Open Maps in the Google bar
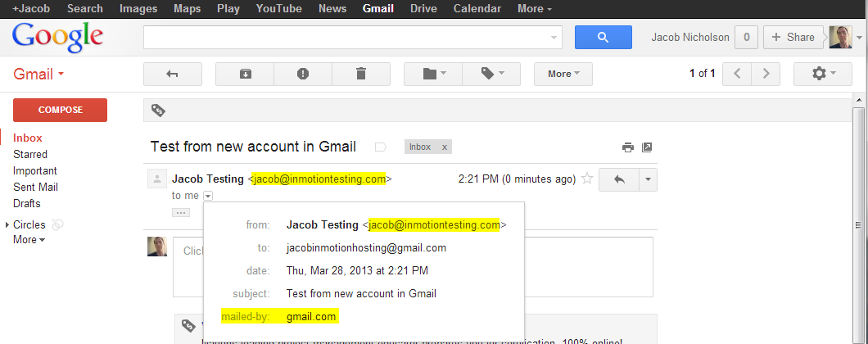This screenshot has width=868, height=344. [x=187, y=8]
